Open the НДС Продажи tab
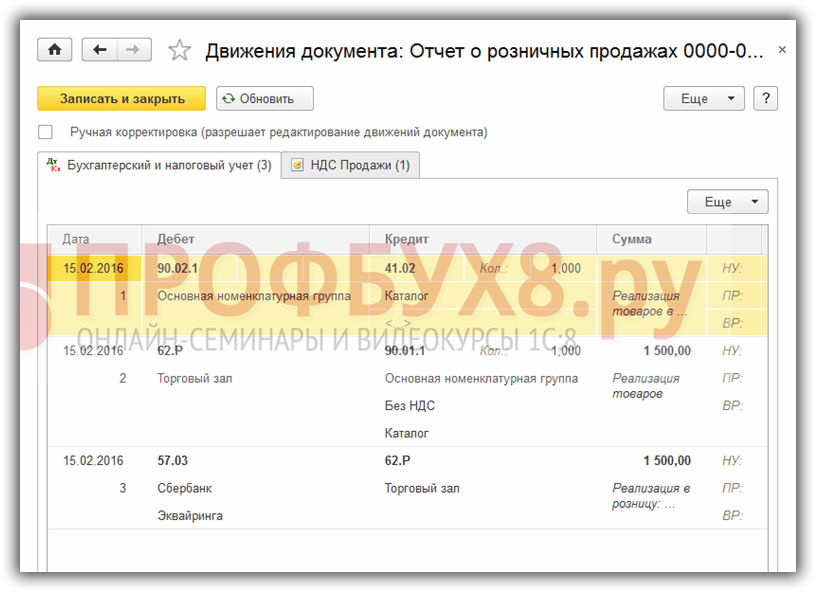 point(350,165)
